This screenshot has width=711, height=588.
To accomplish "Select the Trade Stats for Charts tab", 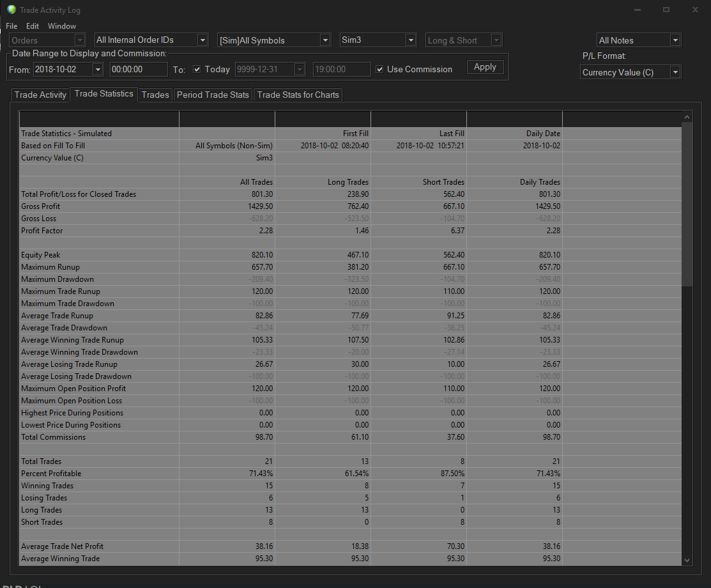I will pyautogui.click(x=298, y=95).
